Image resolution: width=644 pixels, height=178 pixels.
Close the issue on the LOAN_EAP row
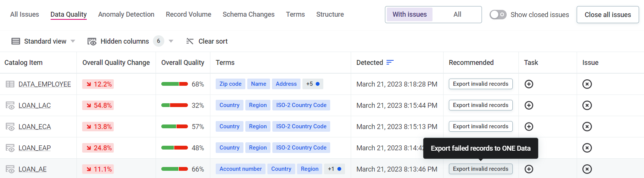pyautogui.click(x=587, y=148)
